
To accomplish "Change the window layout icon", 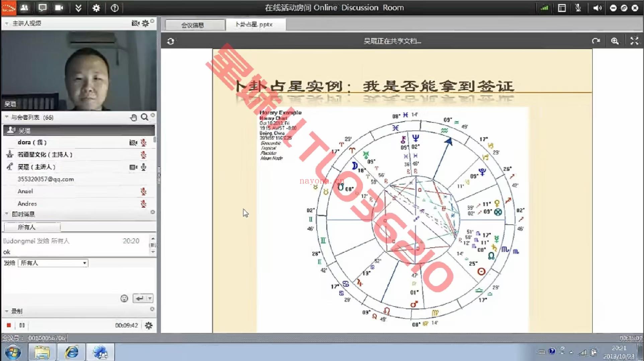I will click(562, 8).
